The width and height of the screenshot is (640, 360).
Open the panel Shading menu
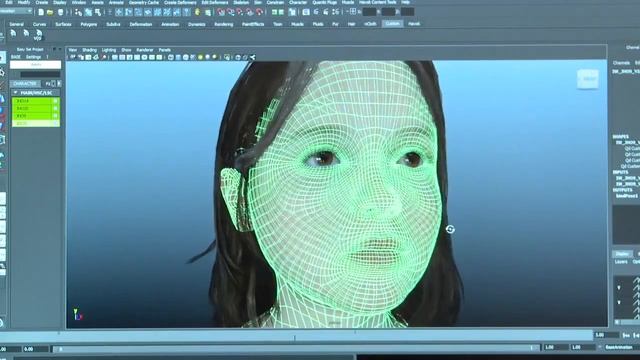coord(90,50)
